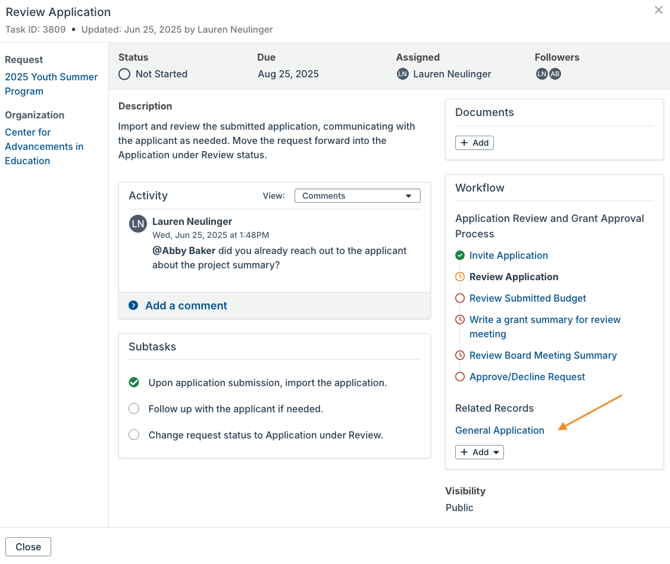Click the Add a comment arrow icon

(x=133, y=306)
